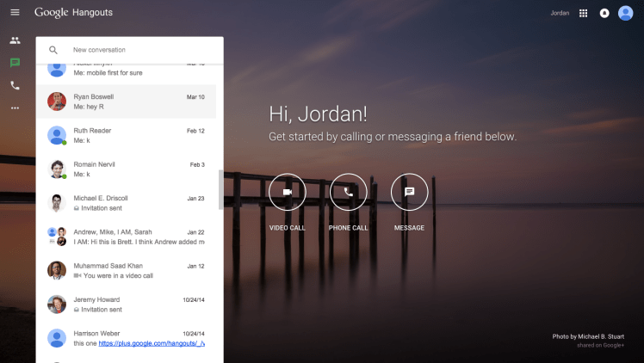Open the Muhammad Saad Khan conversation name
This screenshot has width=644, height=363.
(x=108, y=266)
